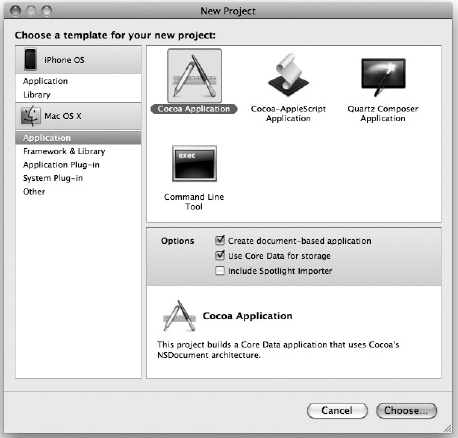Viewport: 458px width, 438px height.
Task: Click the Quartz Composer Application label
Action: click(383, 114)
